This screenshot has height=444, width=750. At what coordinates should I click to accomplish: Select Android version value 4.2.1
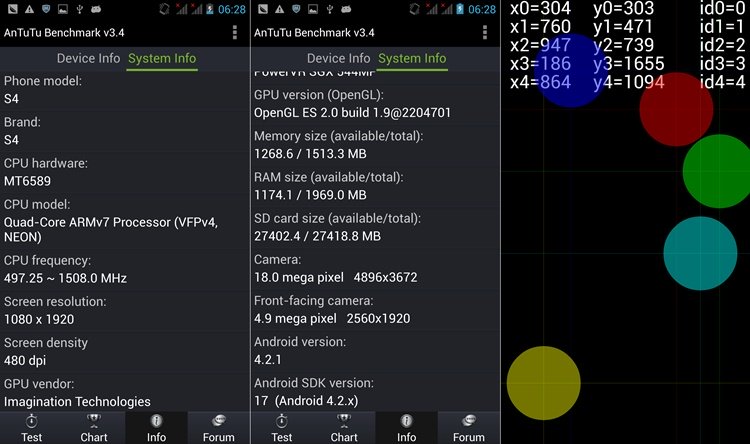click(268, 360)
